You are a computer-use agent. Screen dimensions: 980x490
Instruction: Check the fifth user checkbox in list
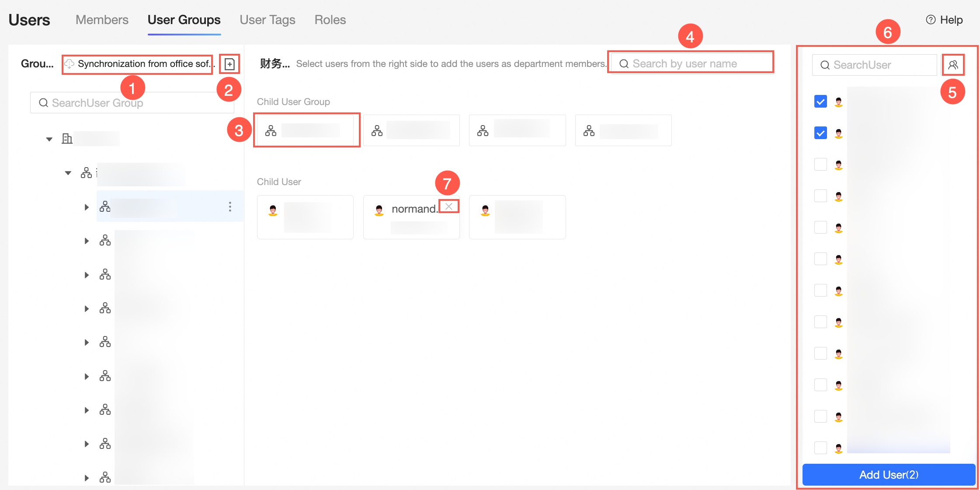point(820,227)
